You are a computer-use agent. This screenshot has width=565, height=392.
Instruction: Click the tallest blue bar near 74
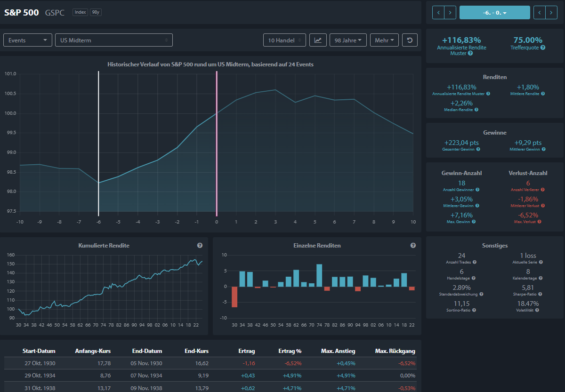[x=319, y=275]
